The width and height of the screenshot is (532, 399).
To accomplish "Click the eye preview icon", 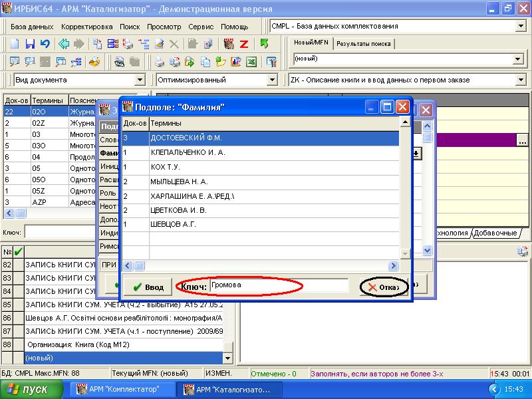I will (x=119, y=62).
